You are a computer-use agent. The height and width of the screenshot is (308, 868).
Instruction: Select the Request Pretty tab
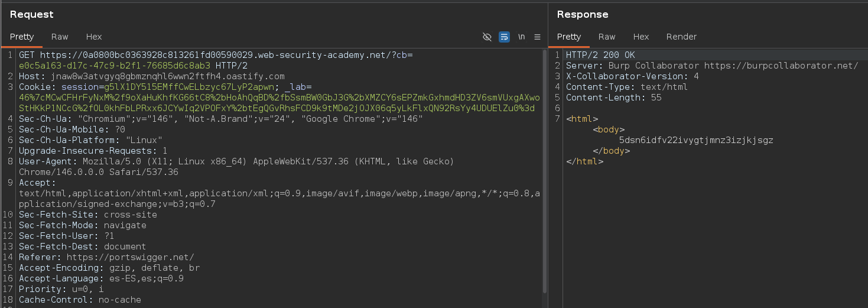[x=22, y=37]
